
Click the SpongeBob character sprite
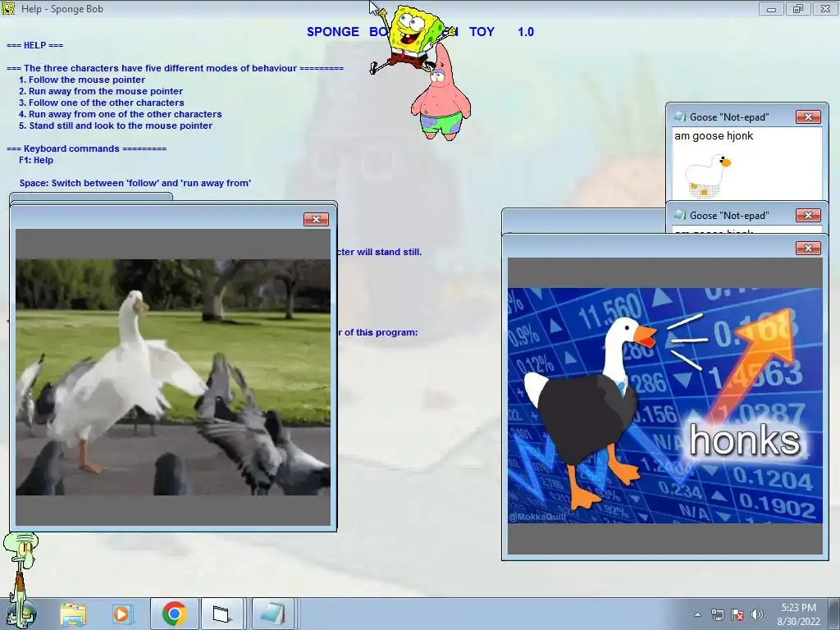pyautogui.click(x=411, y=36)
